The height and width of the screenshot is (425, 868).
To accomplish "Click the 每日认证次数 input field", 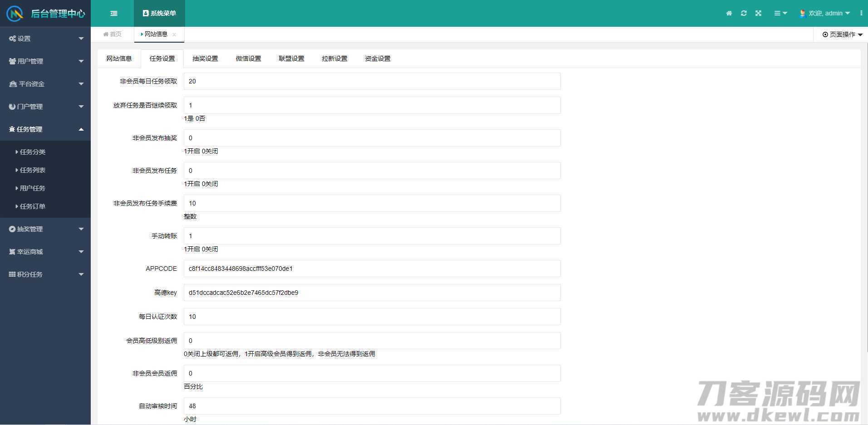I will pos(372,317).
